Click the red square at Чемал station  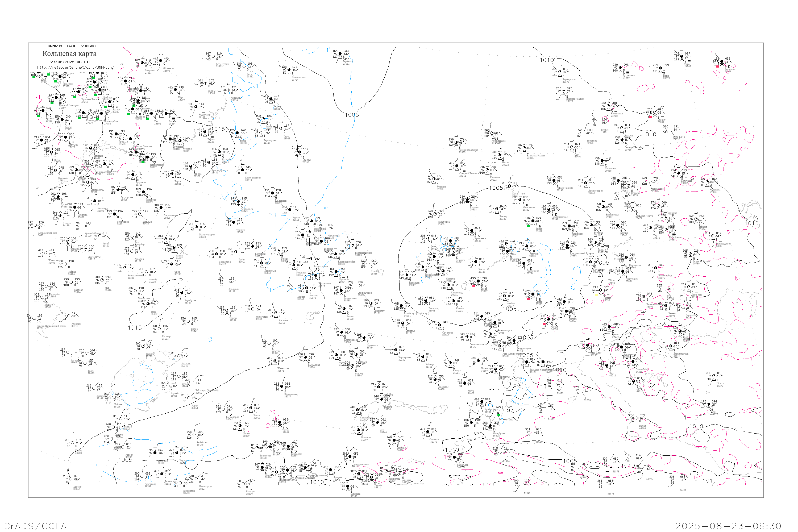tap(544, 324)
